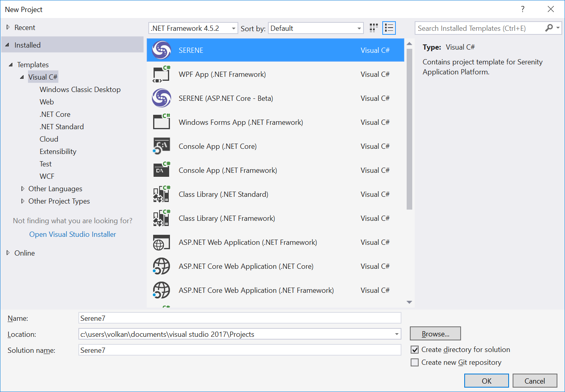Click the OK button
This screenshot has width=565, height=392.
coord(487,381)
